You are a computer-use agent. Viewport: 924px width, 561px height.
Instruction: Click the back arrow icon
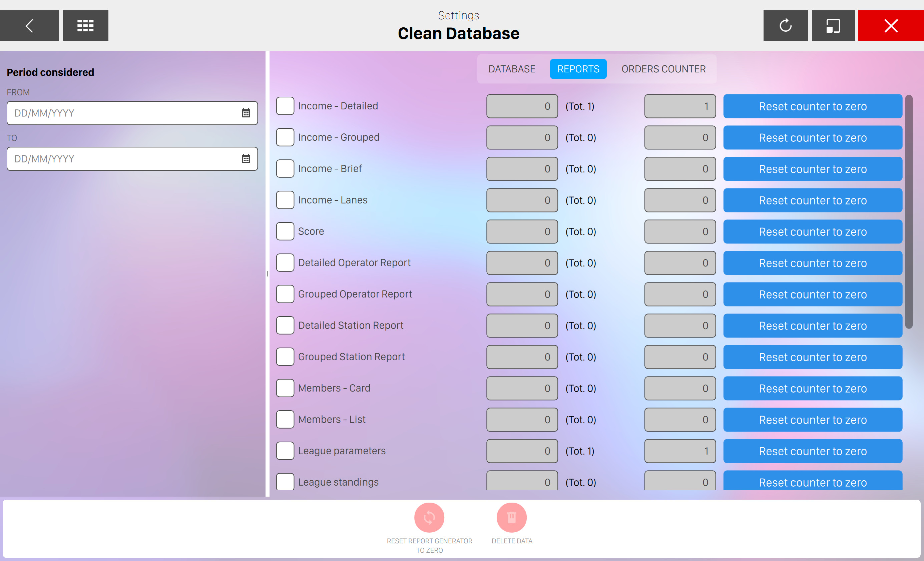[29, 25]
